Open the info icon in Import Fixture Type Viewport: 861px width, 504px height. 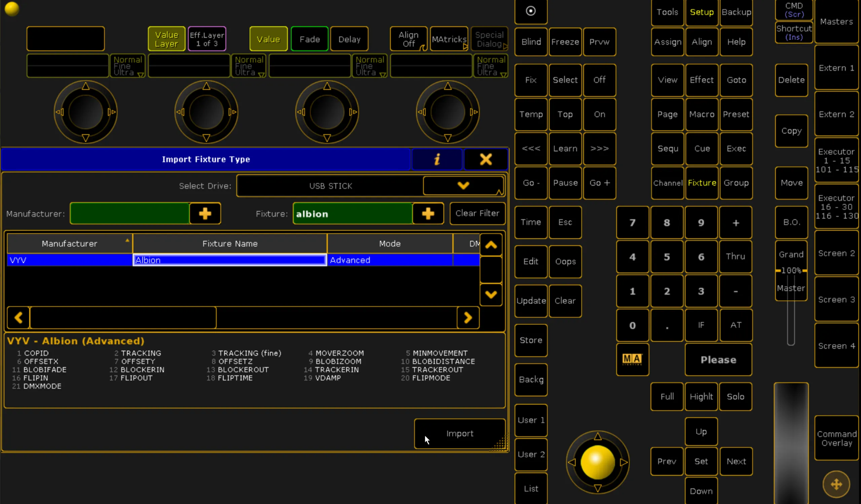[x=437, y=159]
